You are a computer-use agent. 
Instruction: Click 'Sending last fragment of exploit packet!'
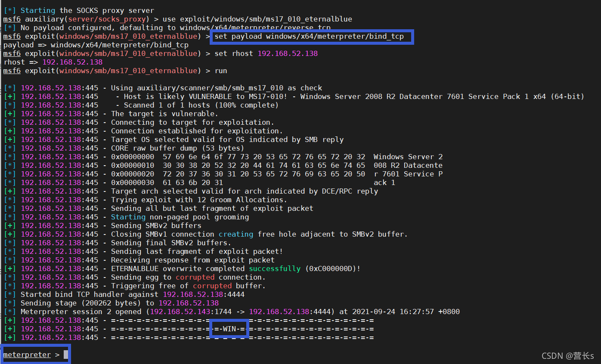(197, 251)
